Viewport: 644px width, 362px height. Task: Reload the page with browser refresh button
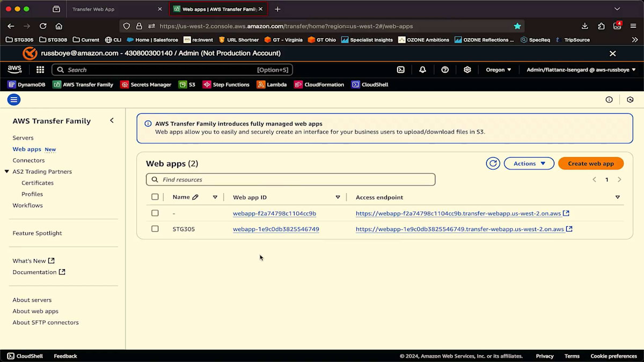point(43,26)
